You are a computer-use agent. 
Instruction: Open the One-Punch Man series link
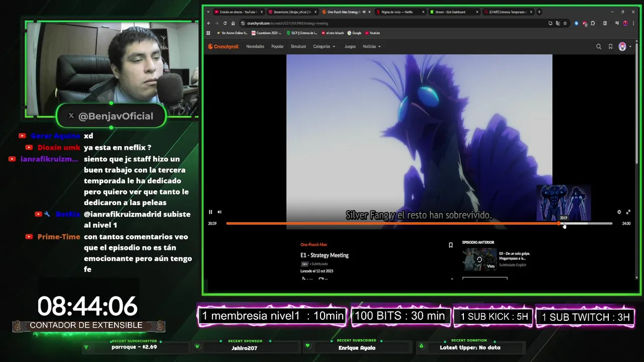(313, 245)
